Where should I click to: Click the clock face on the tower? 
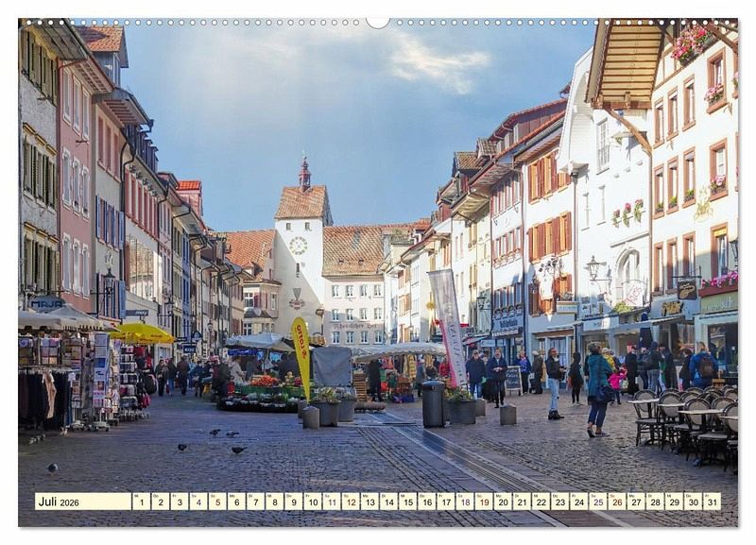click(298, 246)
